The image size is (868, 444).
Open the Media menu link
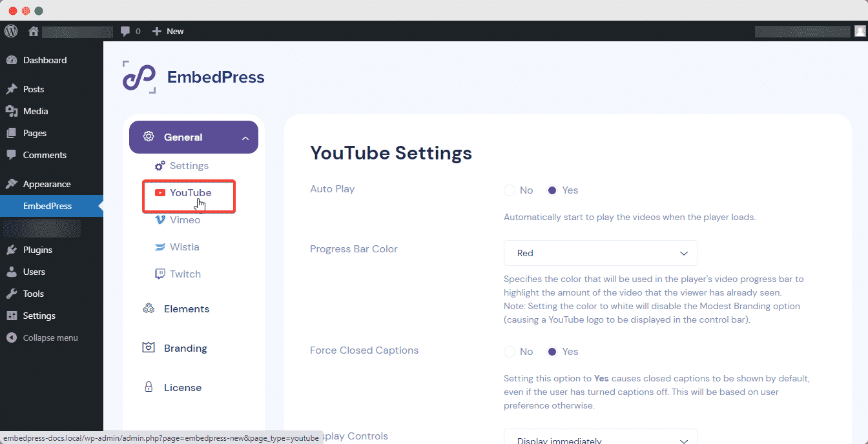(x=36, y=111)
